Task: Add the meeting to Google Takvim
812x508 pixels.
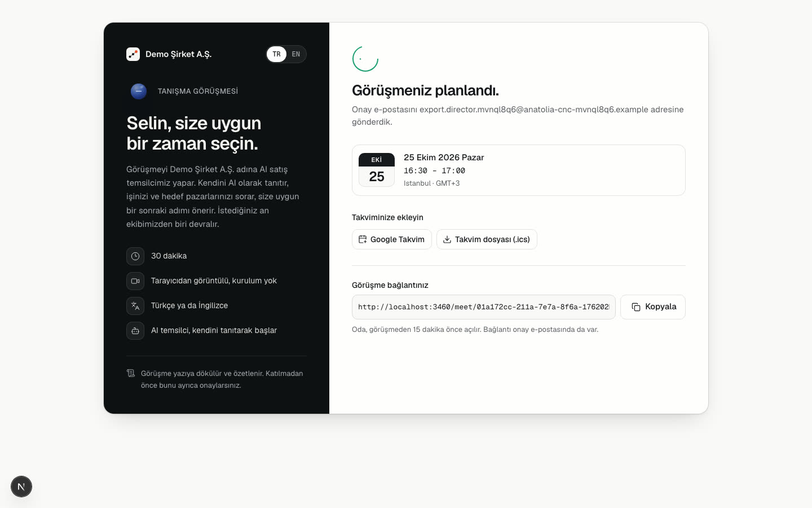Action: pos(392,239)
